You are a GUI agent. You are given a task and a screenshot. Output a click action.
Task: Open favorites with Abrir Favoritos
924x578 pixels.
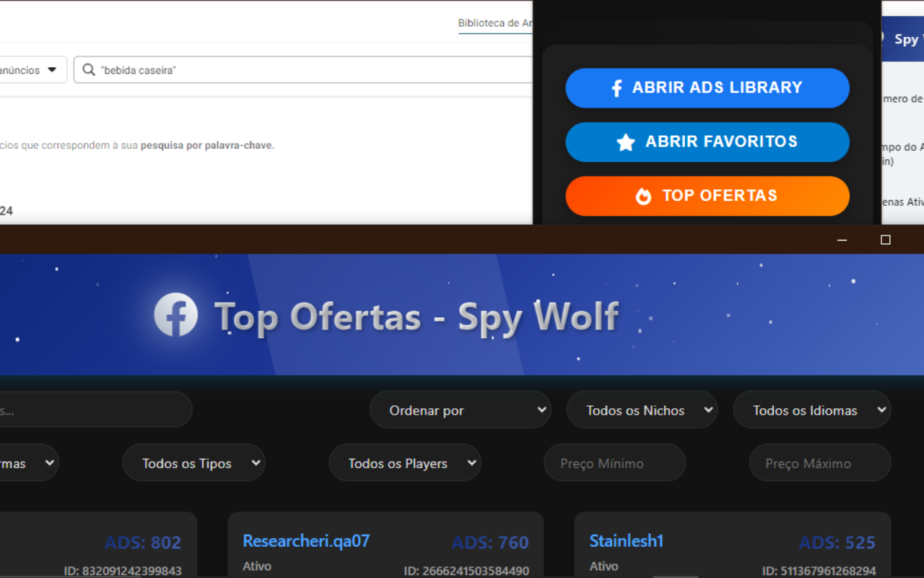[x=707, y=142]
